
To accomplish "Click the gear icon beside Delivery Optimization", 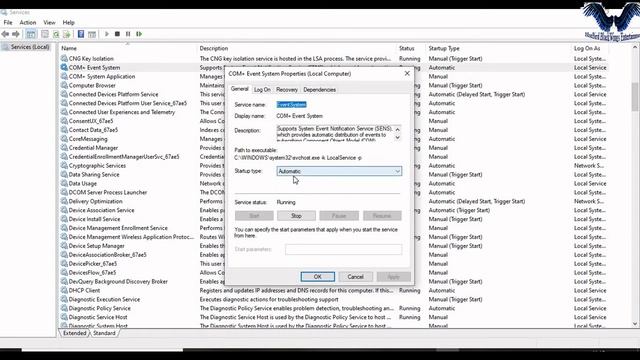I will [64, 201].
